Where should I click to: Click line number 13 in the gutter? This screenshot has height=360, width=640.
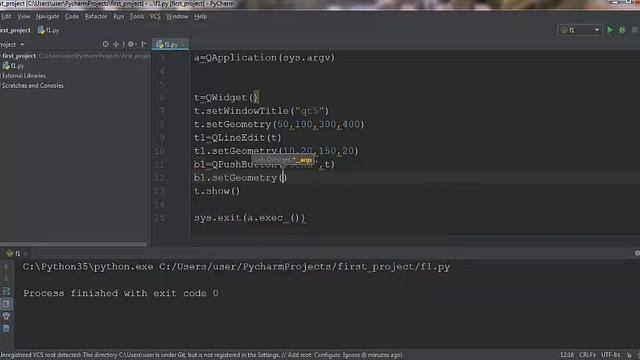tap(160, 191)
